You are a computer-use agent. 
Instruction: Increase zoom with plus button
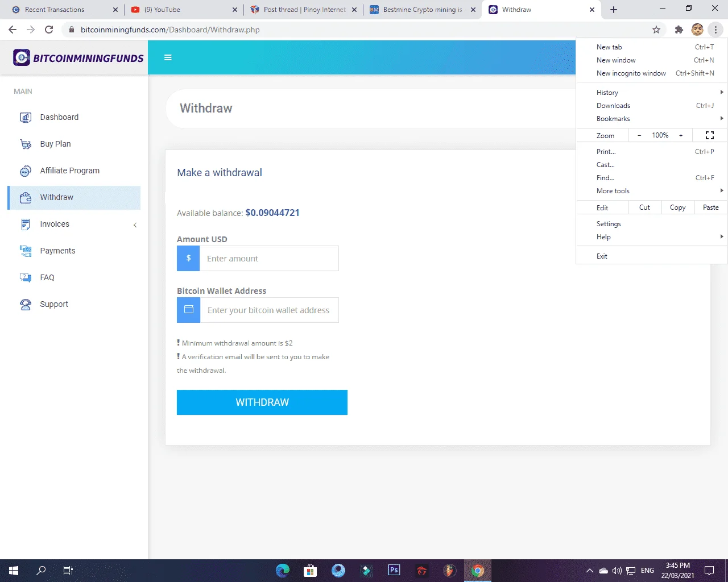681,135
